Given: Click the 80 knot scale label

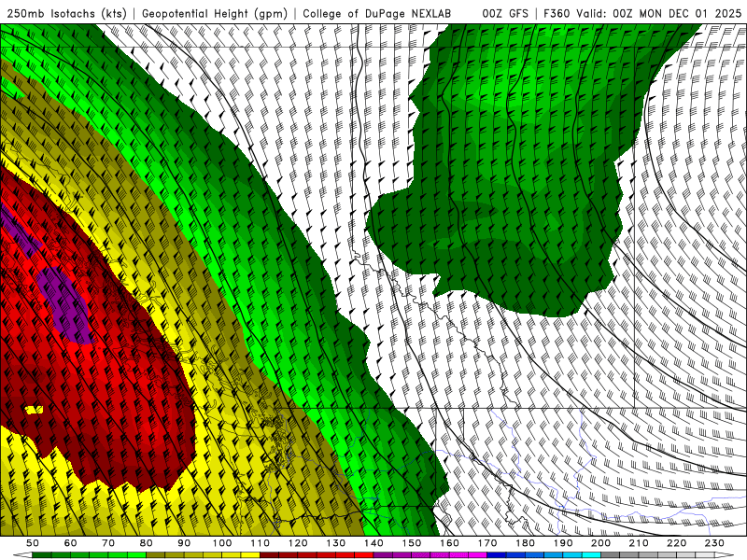Looking at the screenshot, I should pos(147,543).
